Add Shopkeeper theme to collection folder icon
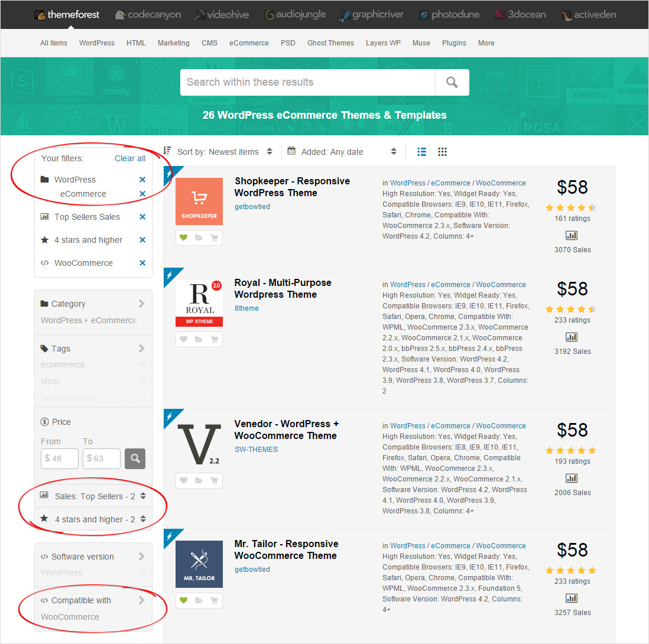The image size is (649, 644). point(199,238)
